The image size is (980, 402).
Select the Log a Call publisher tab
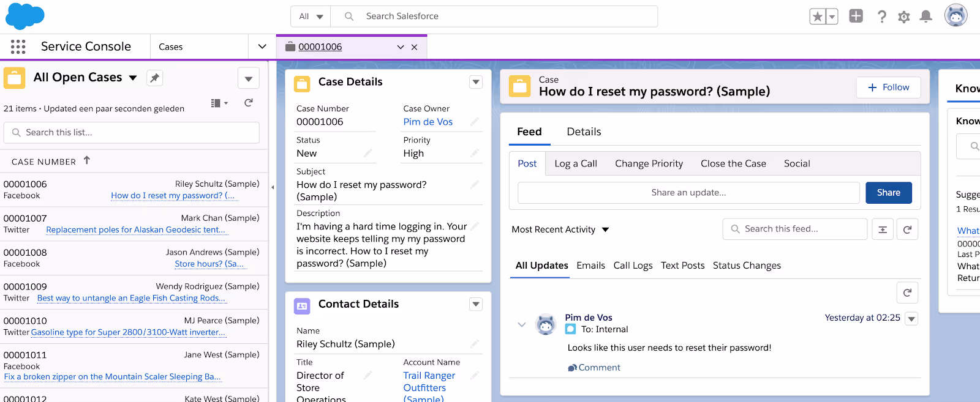(576, 163)
